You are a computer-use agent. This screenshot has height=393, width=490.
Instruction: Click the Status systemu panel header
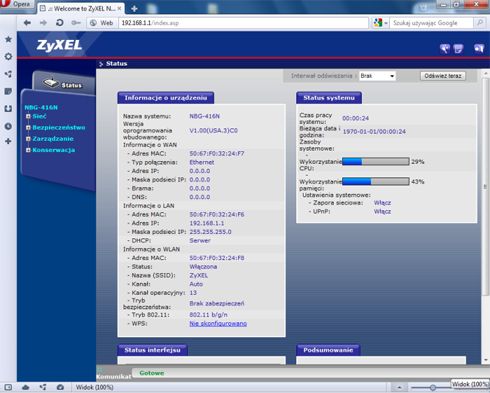[329, 98]
